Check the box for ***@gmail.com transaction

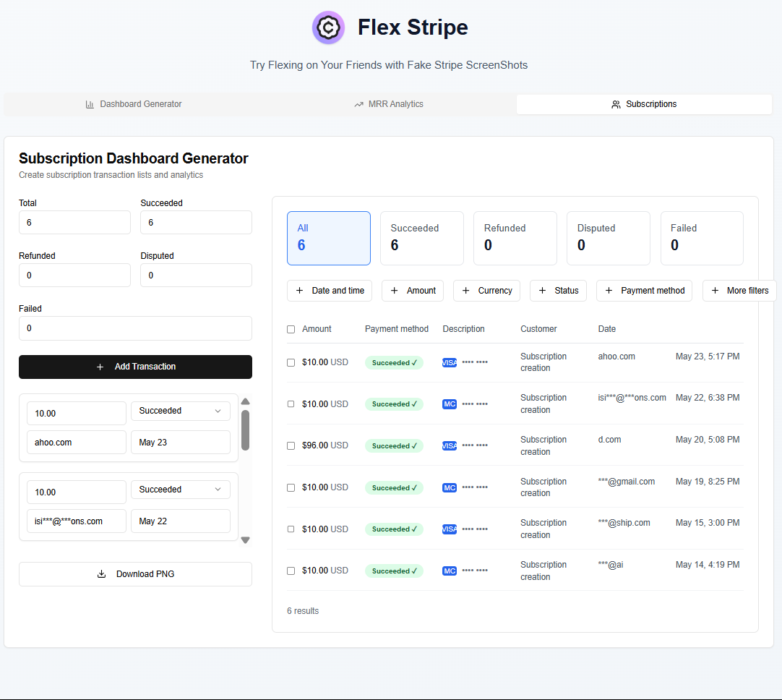(x=291, y=487)
